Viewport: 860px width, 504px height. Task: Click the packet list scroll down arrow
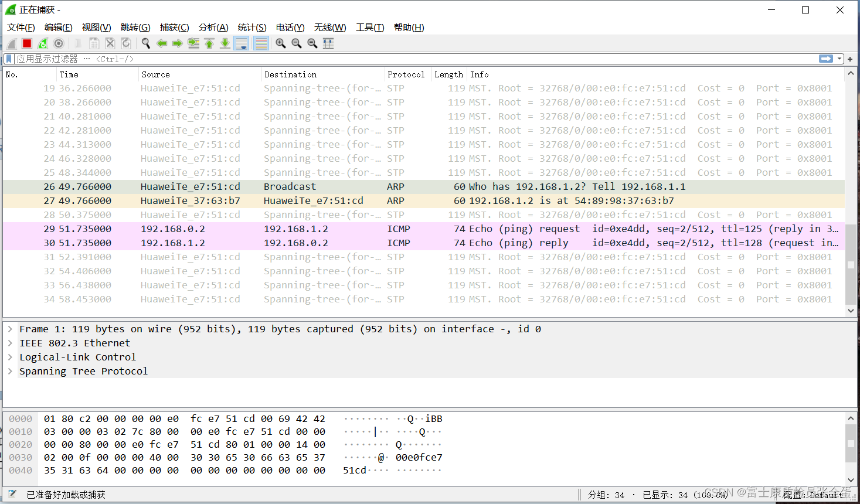851,311
